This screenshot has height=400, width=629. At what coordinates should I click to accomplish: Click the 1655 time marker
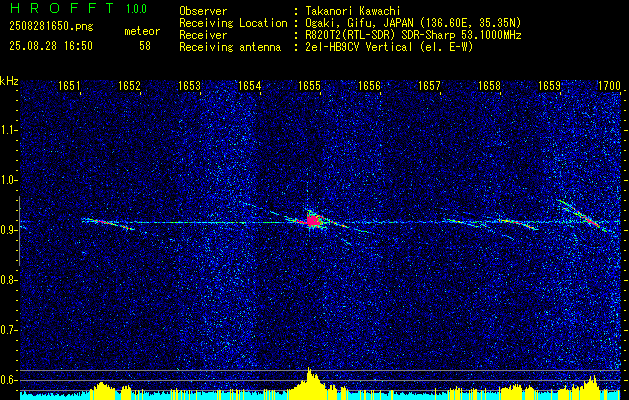click(x=310, y=86)
